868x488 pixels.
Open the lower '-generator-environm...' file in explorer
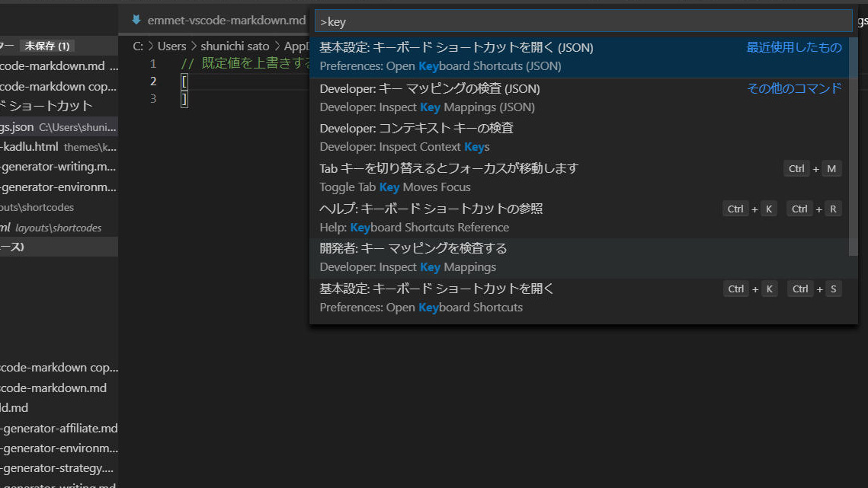pyautogui.click(x=59, y=448)
